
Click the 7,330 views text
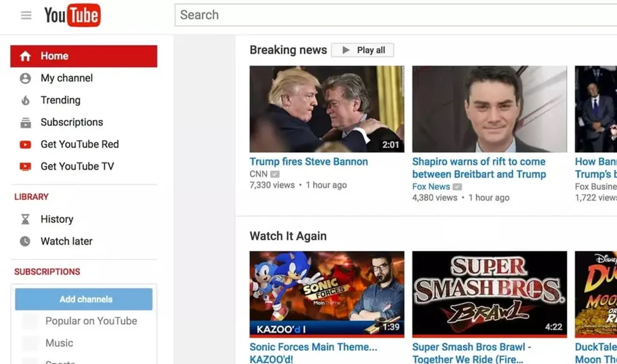272,185
